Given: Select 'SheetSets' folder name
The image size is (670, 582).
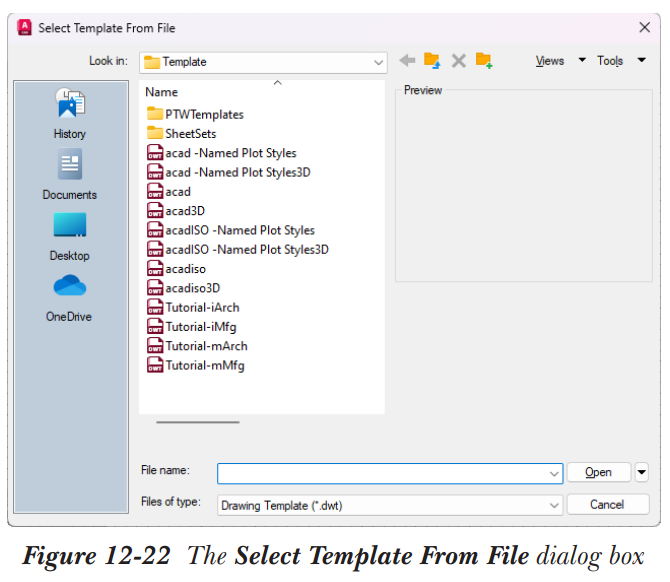Looking at the screenshot, I should (x=191, y=134).
